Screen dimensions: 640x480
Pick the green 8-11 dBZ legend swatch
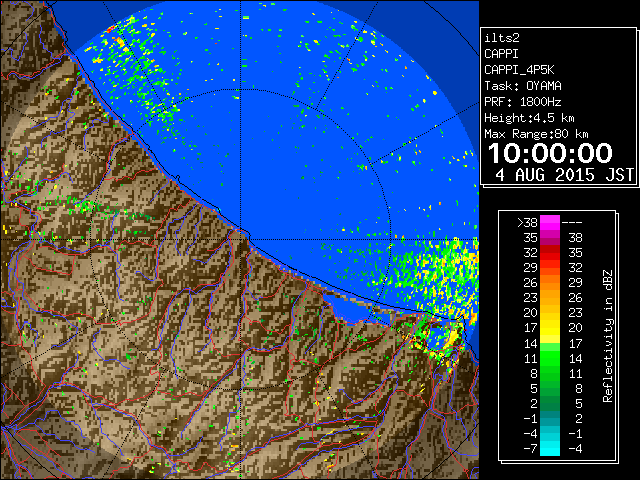pos(550,373)
